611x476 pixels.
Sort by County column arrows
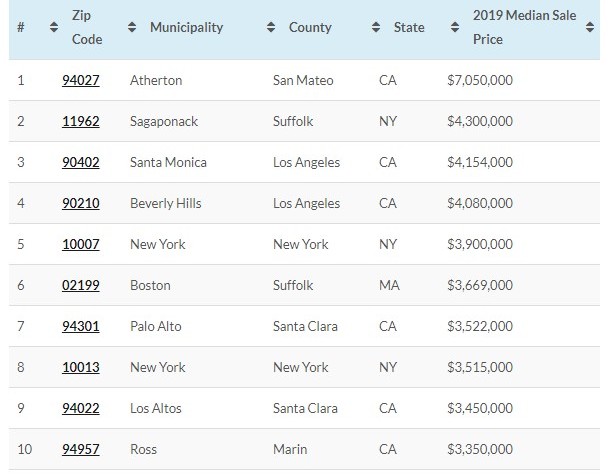pyautogui.click(x=271, y=28)
